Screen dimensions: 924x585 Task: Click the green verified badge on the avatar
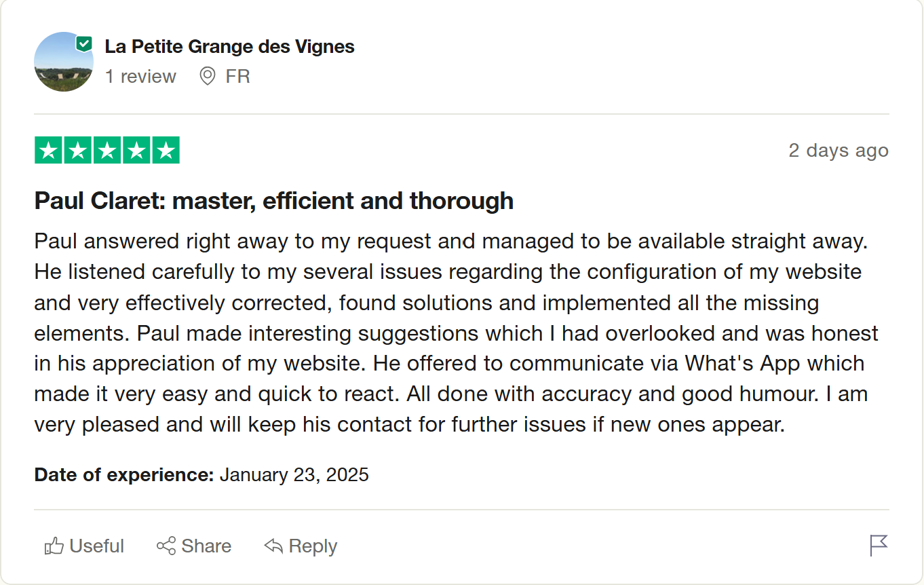(83, 42)
